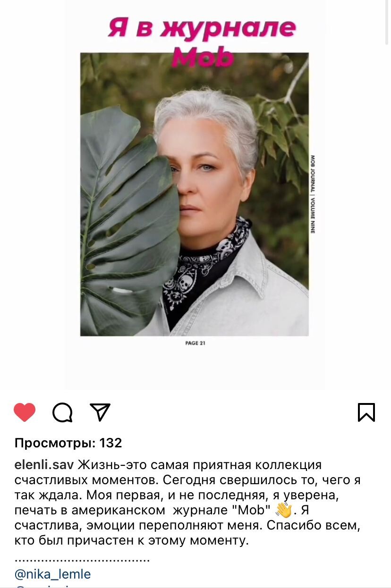Save the post with the bookmark icon
The image size is (391, 588).
tap(366, 412)
